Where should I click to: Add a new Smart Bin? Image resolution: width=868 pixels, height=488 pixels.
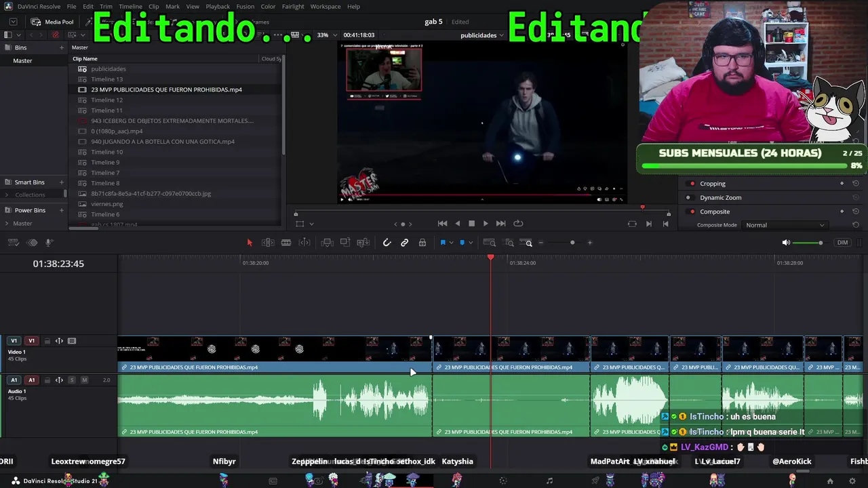[62, 182]
